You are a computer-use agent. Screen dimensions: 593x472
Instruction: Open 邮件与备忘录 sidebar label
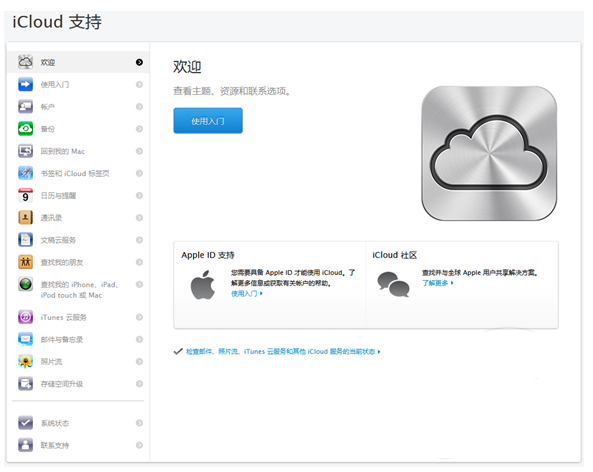62,340
